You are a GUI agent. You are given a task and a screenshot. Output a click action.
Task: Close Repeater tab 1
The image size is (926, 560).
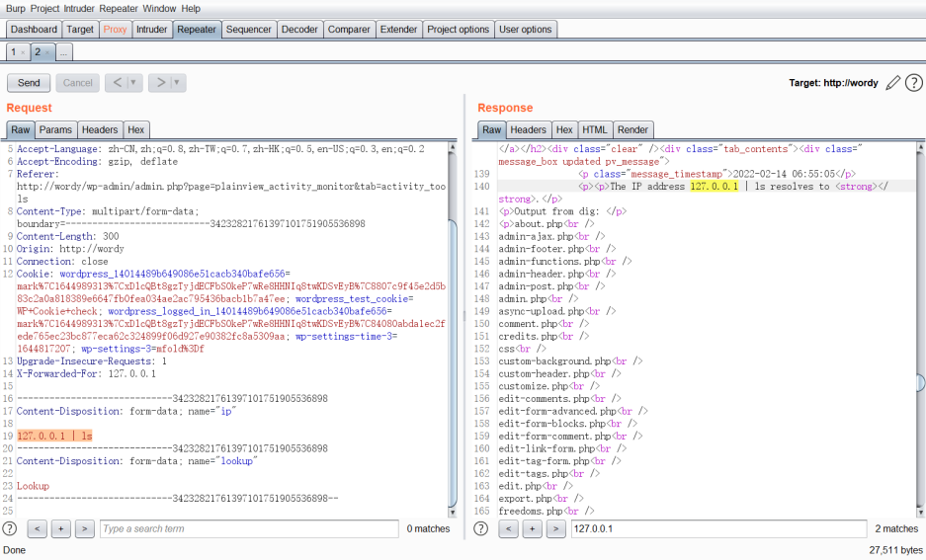pyautogui.click(x=23, y=52)
